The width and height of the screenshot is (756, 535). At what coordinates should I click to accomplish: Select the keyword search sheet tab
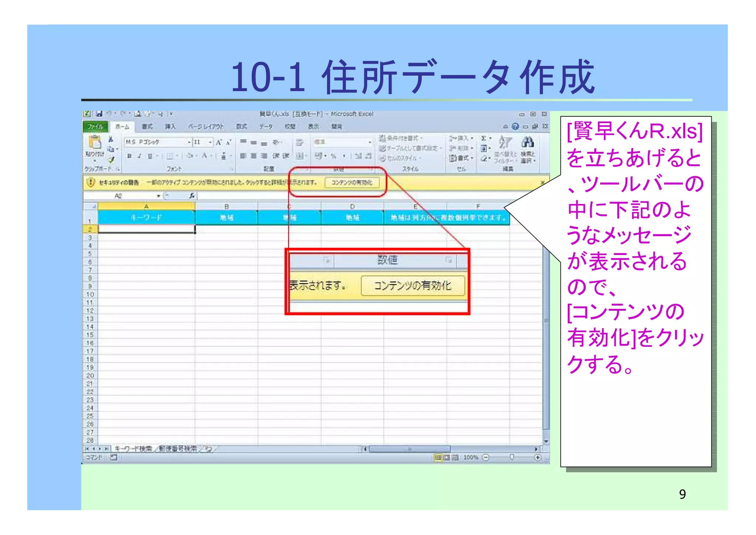click(133, 449)
